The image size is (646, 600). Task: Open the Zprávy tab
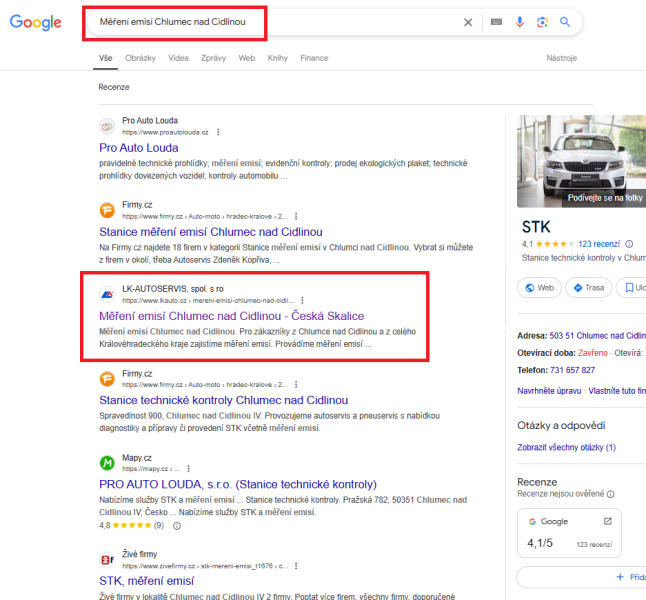click(x=213, y=58)
